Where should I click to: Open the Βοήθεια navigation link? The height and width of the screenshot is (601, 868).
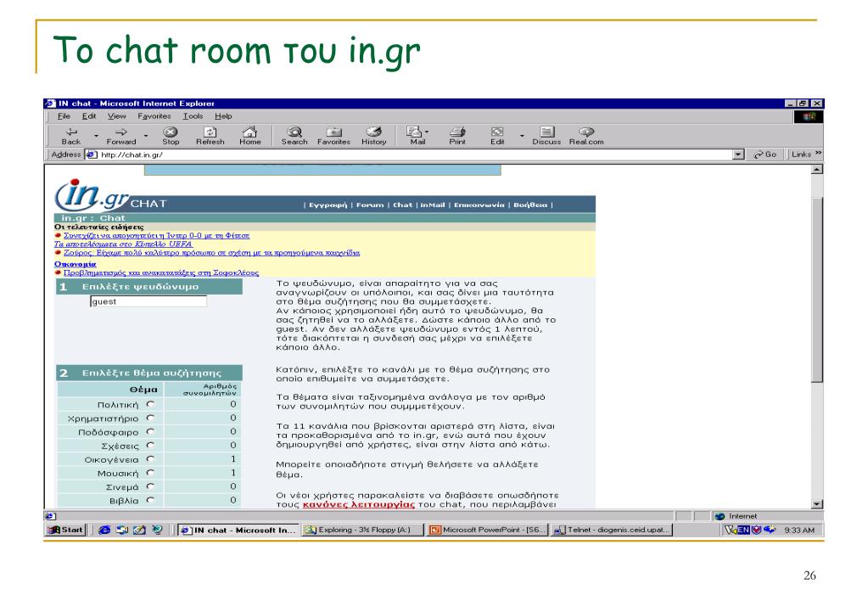[530, 205]
